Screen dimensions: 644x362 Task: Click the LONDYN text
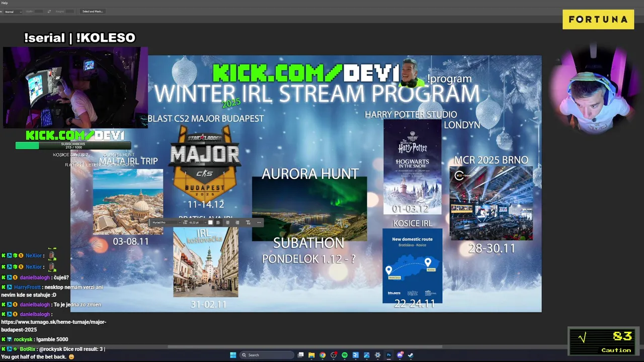point(462,125)
